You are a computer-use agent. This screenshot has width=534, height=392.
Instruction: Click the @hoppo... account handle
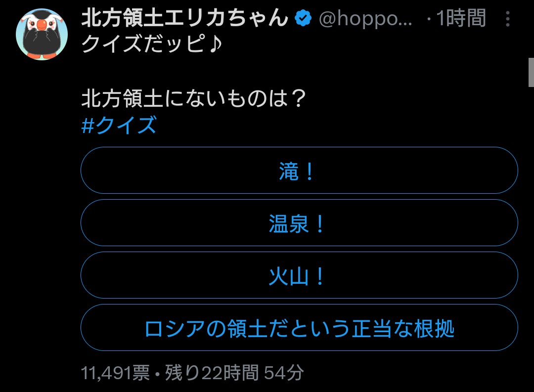click(x=365, y=19)
